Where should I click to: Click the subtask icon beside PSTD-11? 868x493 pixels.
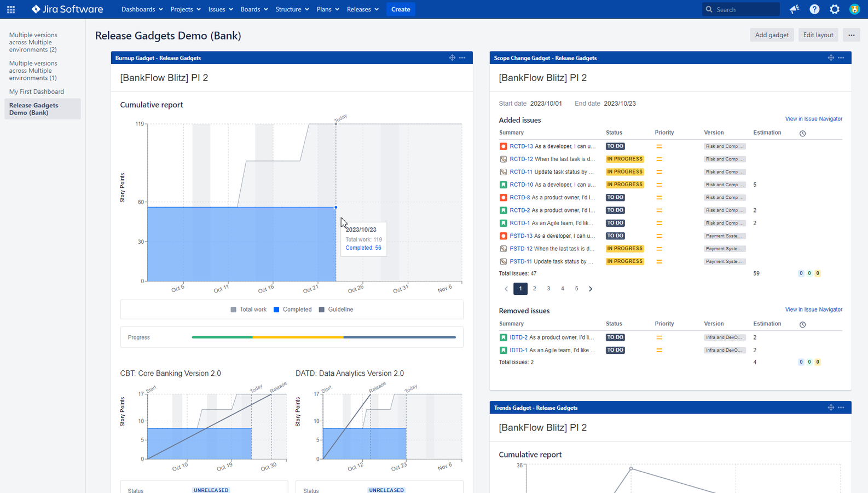click(x=503, y=261)
